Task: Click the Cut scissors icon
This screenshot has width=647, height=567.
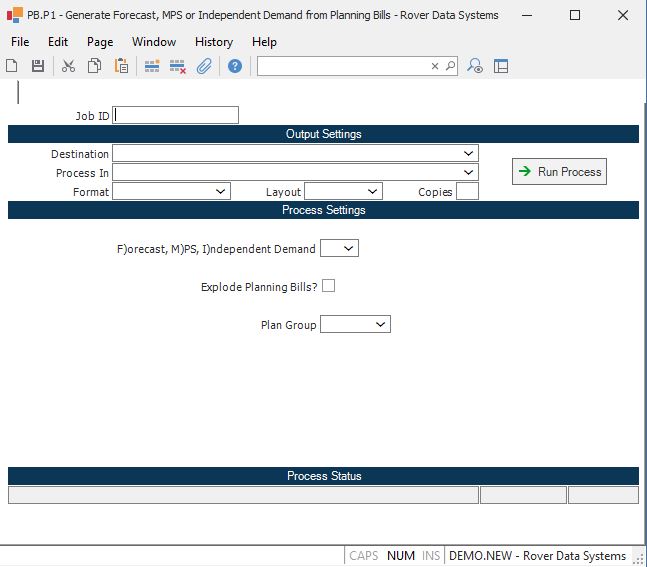Action: [68, 66]
